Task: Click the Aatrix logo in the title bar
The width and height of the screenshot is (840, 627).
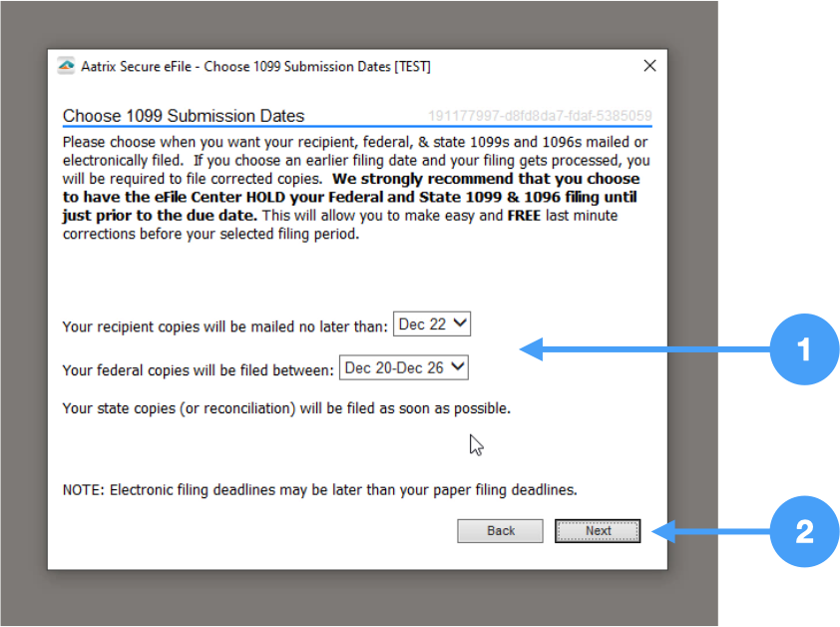Action: point(66,67)
